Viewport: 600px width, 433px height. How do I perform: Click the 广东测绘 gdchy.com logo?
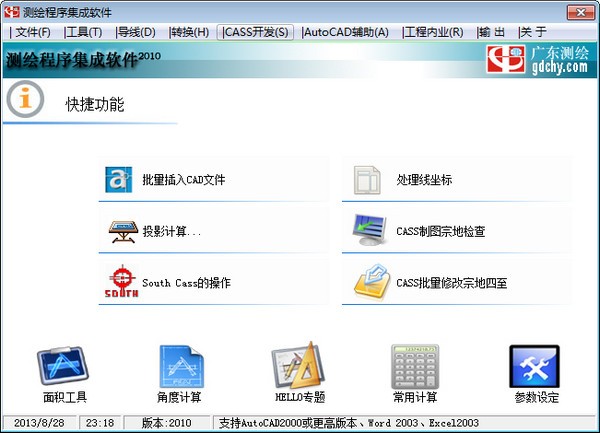click(538, 60)
